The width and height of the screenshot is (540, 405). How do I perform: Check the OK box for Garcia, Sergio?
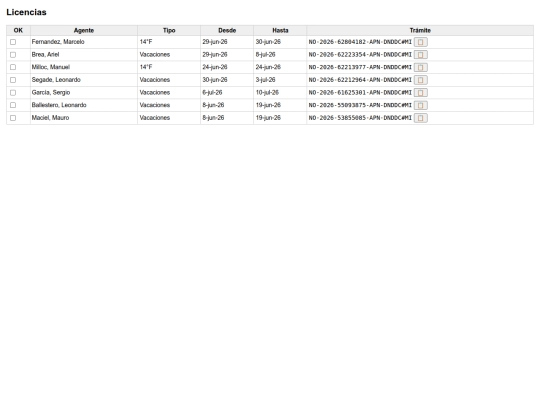[x=13, y=93]
